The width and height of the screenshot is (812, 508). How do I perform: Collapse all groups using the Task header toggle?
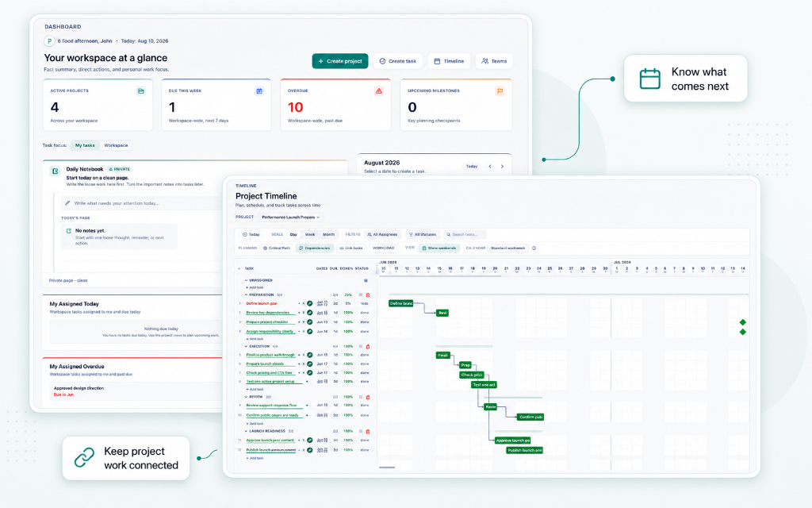[x=239, y=268]
